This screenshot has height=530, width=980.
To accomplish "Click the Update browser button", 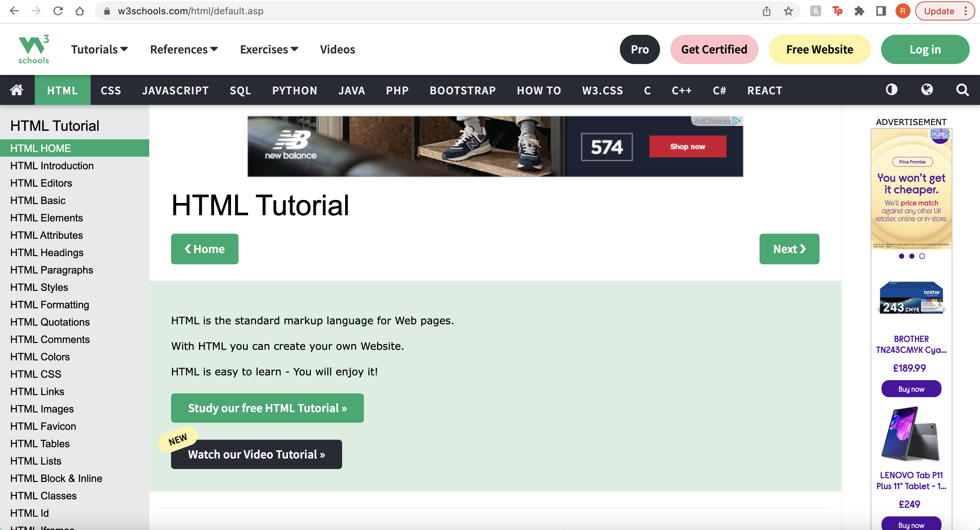I will pyautogui.click(x=939, y=11).
